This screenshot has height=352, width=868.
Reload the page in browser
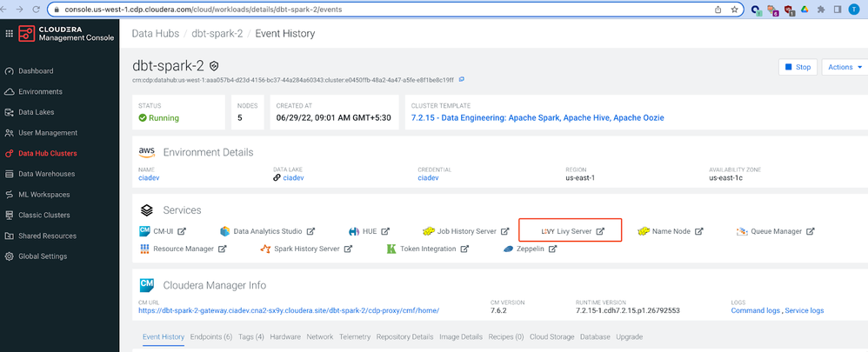pyautogui.click(x=36, y=10)
